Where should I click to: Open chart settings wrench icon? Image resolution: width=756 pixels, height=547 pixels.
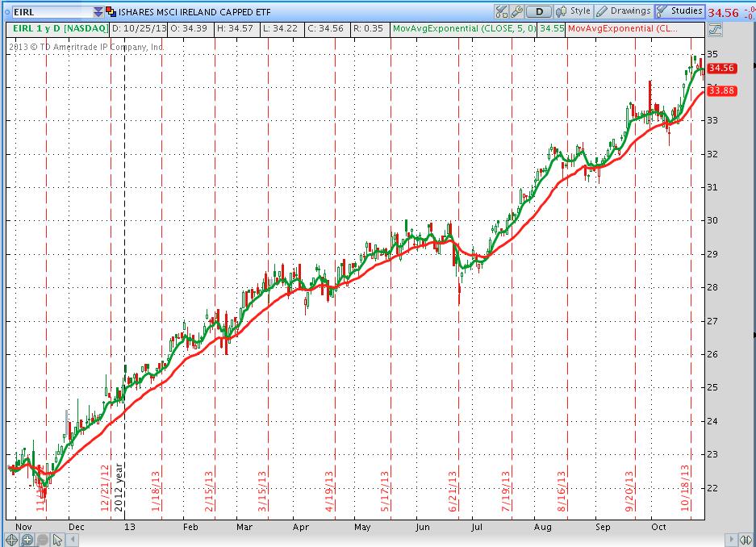pos(516,11)
